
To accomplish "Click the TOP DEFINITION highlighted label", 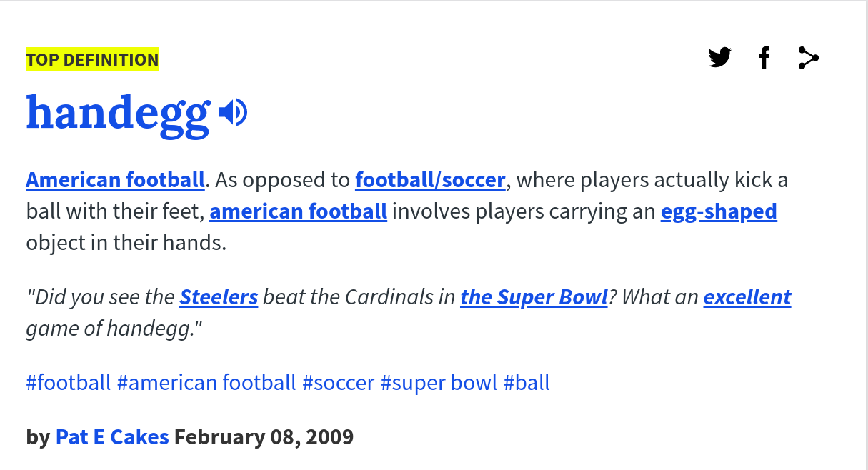I will [x=92, y=59].
